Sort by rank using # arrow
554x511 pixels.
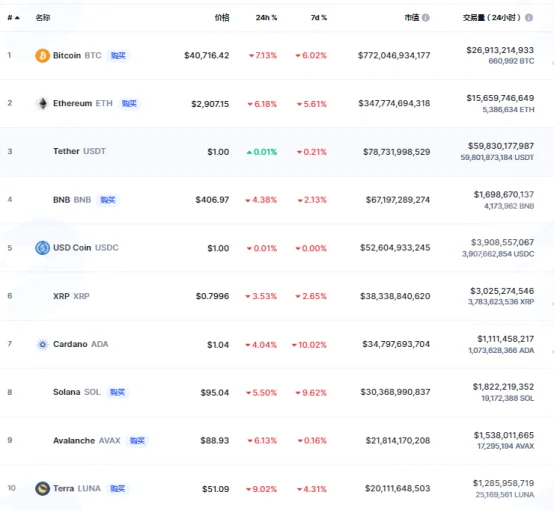[x=13, y=18]
